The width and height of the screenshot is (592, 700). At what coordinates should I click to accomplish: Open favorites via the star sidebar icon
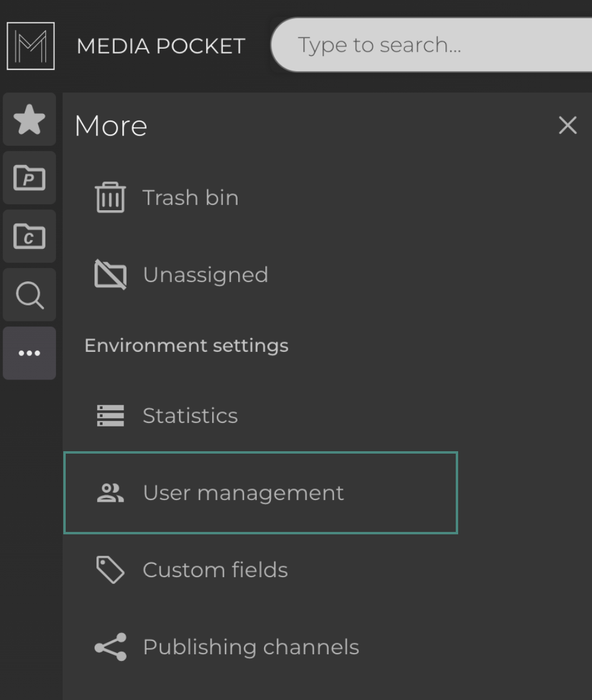[30, 120]
